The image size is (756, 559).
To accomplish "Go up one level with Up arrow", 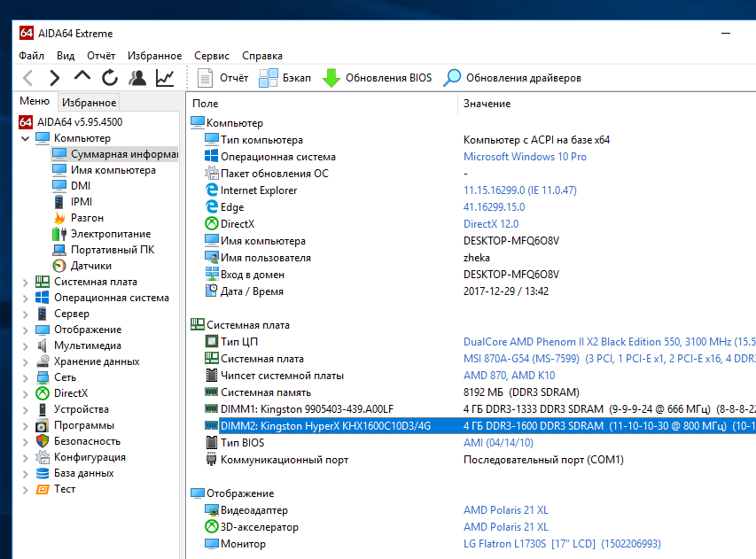I will 82,78.
